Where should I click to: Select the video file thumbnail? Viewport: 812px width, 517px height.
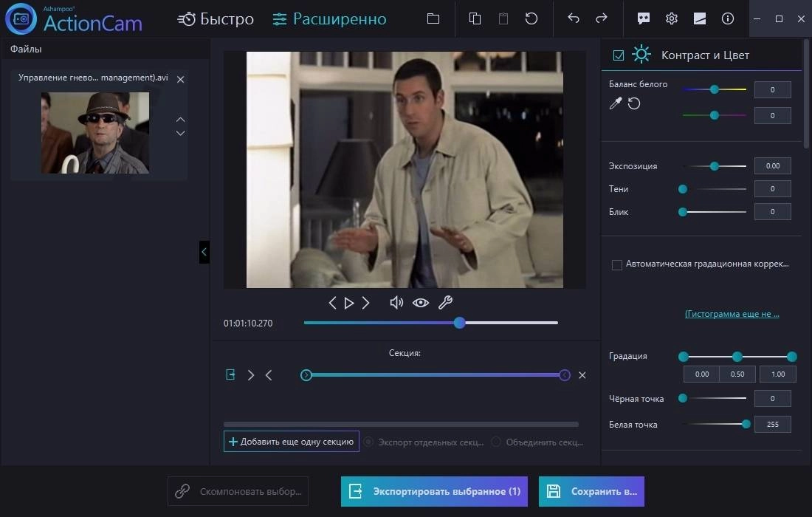[95, 133]
